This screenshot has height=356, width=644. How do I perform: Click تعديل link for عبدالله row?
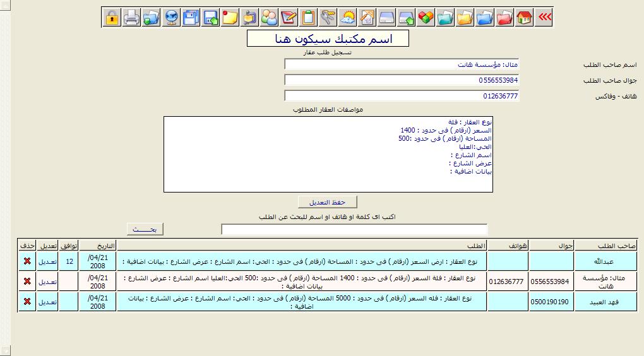point(47,261)
